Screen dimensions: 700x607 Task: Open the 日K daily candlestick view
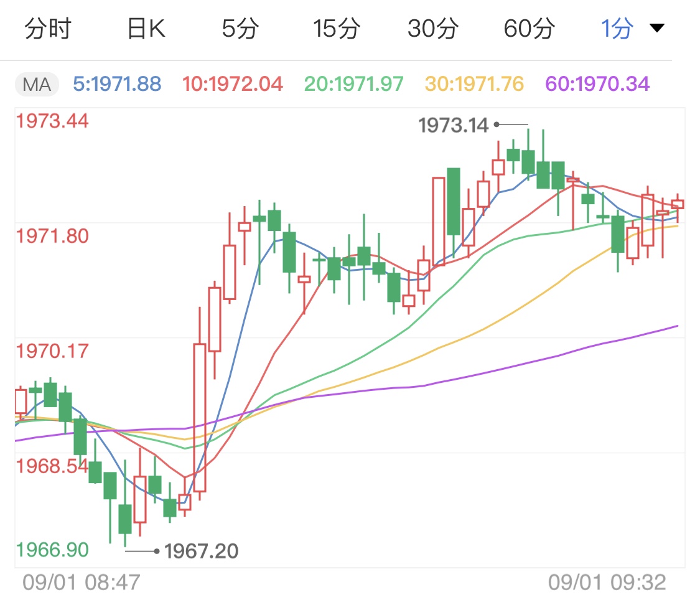[144, 27]
